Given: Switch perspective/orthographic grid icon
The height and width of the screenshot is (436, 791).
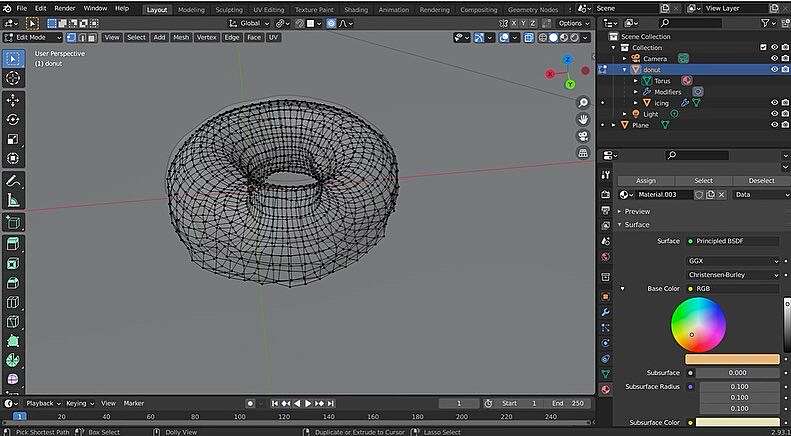Looking at the screenshot, I should [x=583, y=153].
